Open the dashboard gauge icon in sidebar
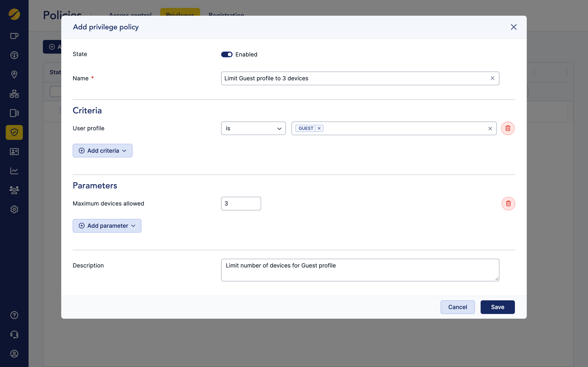588x367 pixels. [x=14, y=55]
